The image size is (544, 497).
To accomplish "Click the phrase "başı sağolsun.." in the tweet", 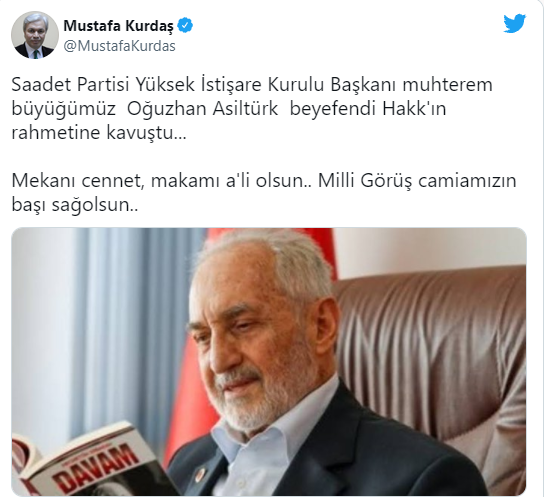I will tap(75, 205).
